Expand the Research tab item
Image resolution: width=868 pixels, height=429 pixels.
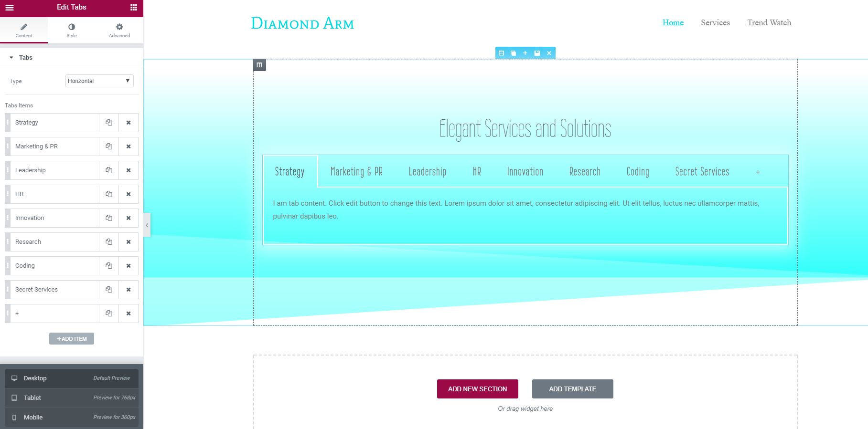coord(54,242)
